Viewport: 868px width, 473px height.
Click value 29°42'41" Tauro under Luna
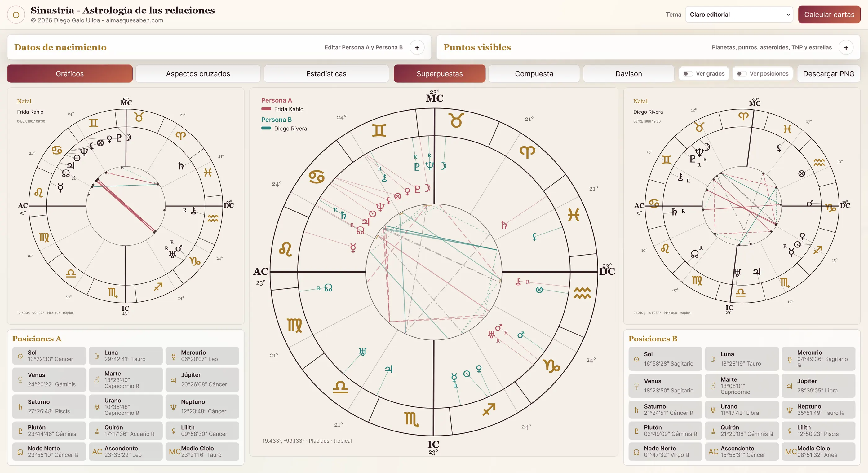(x=125, y=359)
